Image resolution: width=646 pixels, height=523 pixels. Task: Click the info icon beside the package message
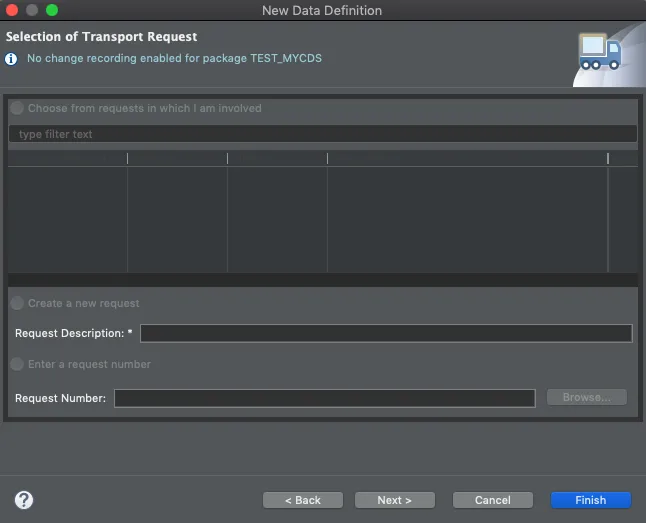12,59
